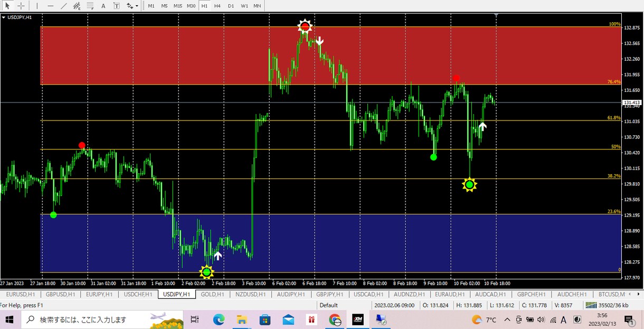Set the MN monthly timeframe

(x=257, y=6)
